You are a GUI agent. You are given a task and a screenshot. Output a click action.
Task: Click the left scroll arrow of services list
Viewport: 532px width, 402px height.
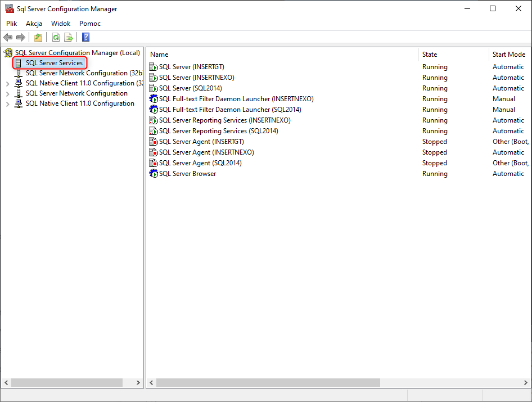151,383
